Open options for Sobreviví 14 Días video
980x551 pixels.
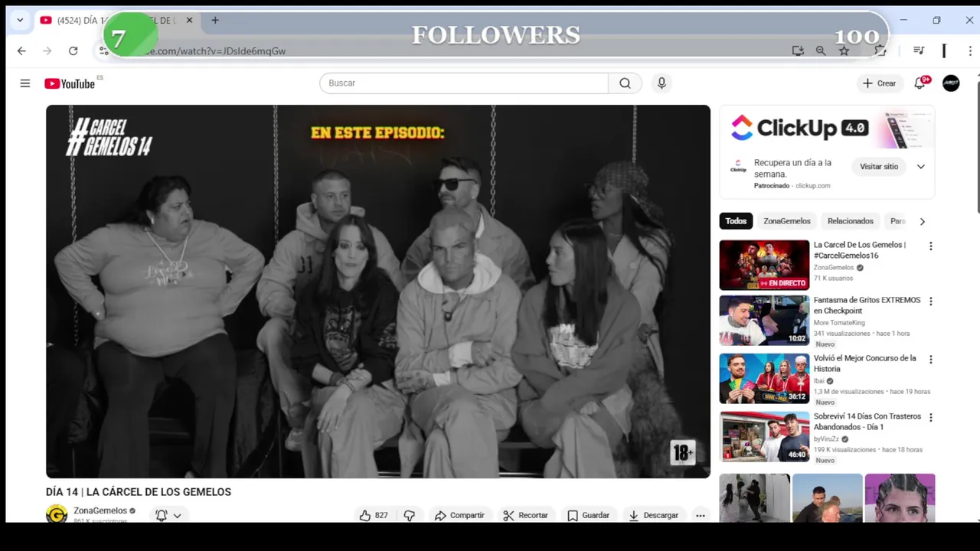pos(931,418)
